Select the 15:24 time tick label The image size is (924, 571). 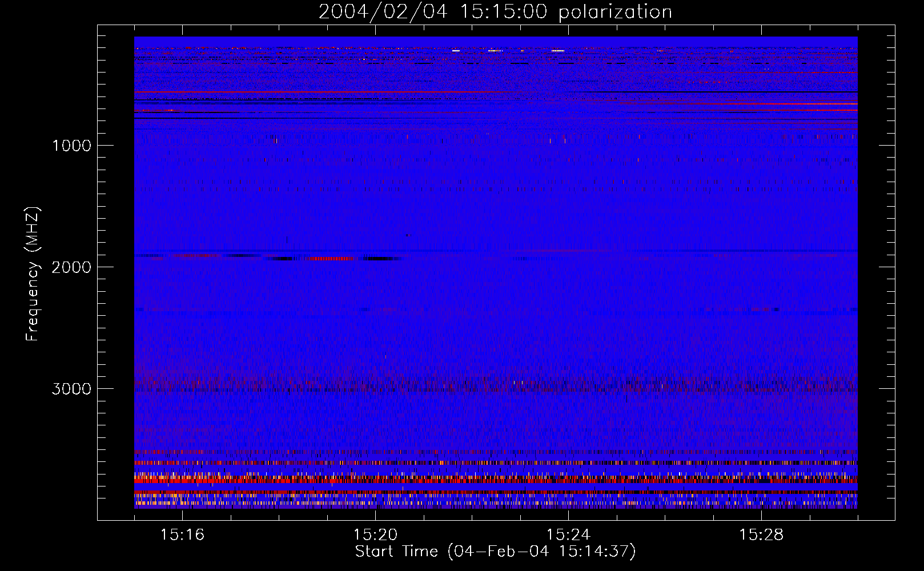pyautogui.click(x=568, y=535)
